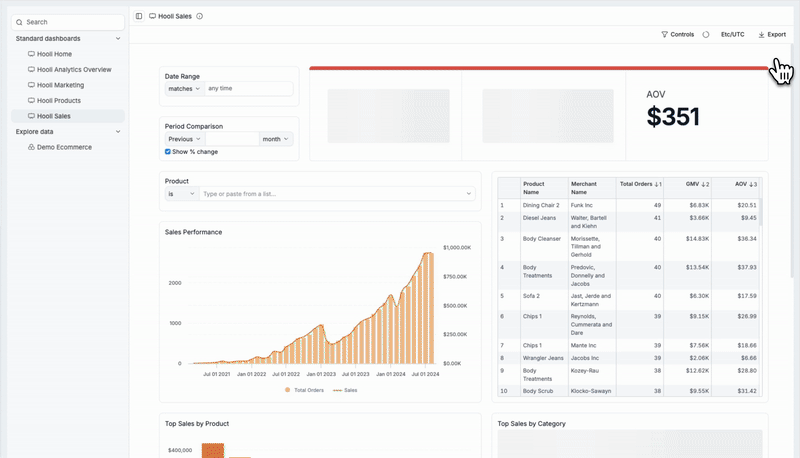Click the Export download icon
The width and height of the screenshot is (800, 458).
(762, 34)
